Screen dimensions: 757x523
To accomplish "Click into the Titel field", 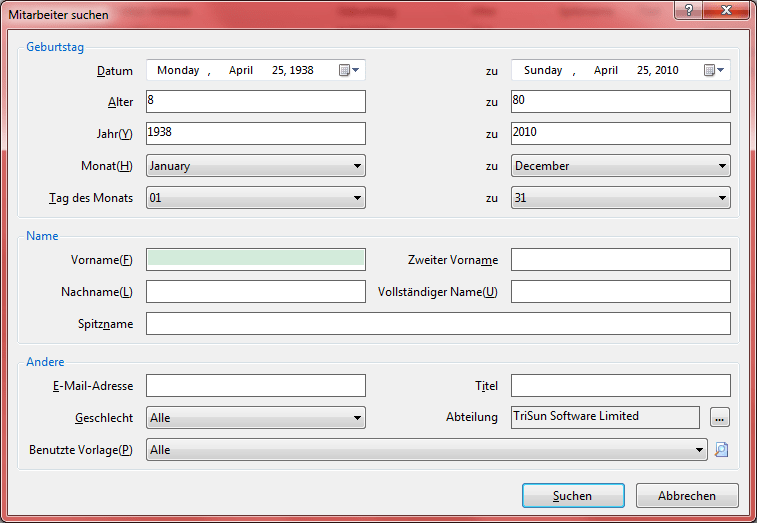I will [x=621, y=385].
